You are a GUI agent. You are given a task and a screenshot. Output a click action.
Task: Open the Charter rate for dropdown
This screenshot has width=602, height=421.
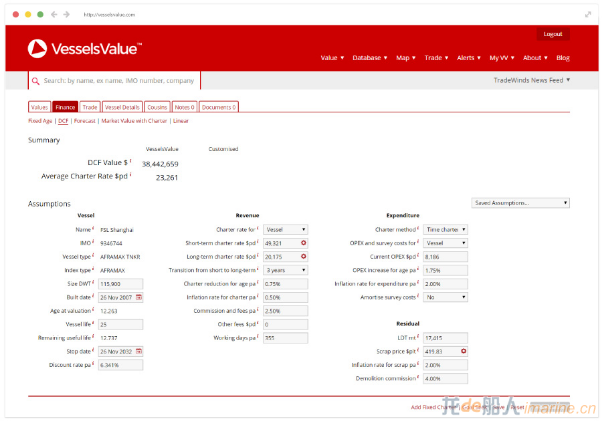click(285, 229)
